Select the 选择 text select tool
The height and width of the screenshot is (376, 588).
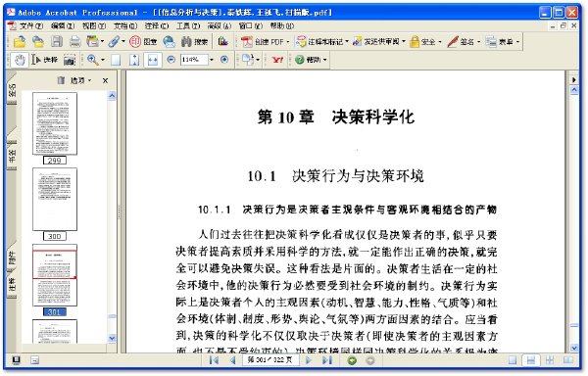point(44,60)
